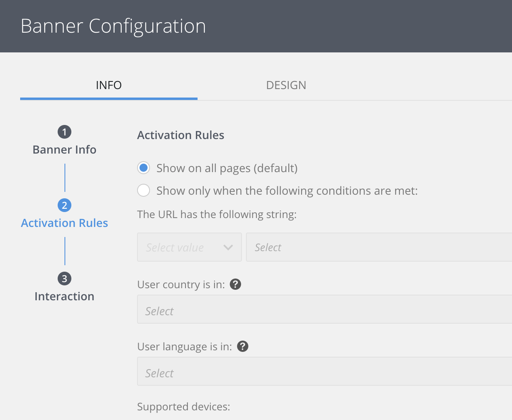Click the blue step 2 number circle
Viewport: 512px width, 420px height.
click(65, 205)
